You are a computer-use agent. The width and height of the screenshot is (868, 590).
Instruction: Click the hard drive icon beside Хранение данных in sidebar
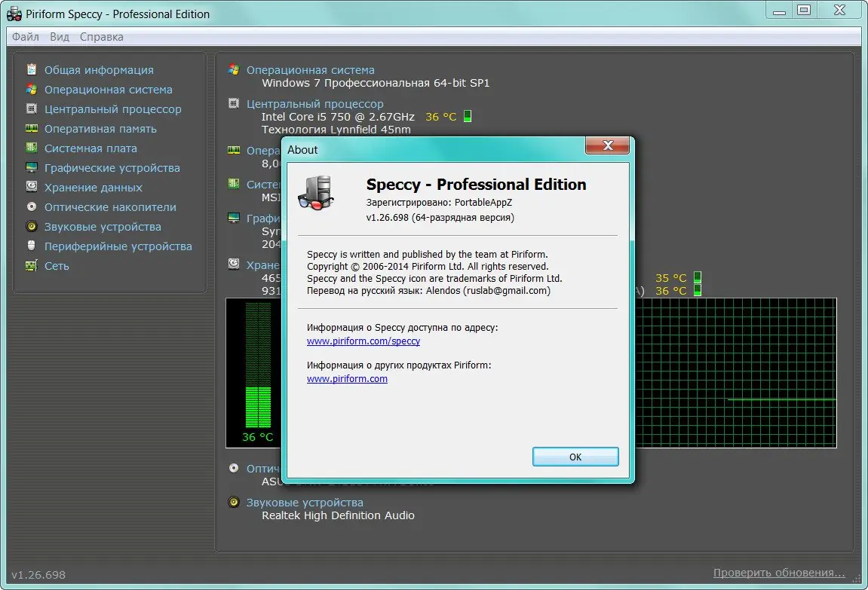[32, 187]
